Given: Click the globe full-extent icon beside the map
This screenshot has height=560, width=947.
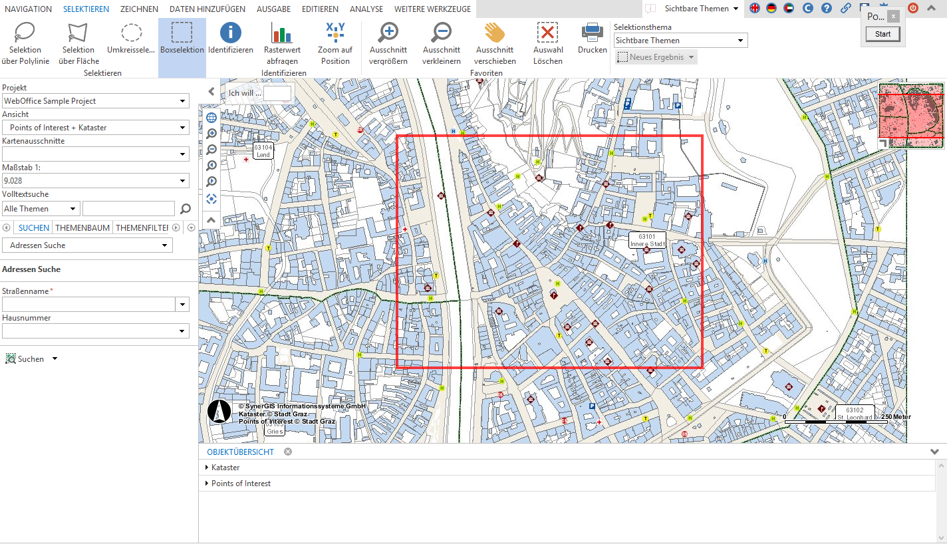Looking at the screenshot, I should 211,117.
